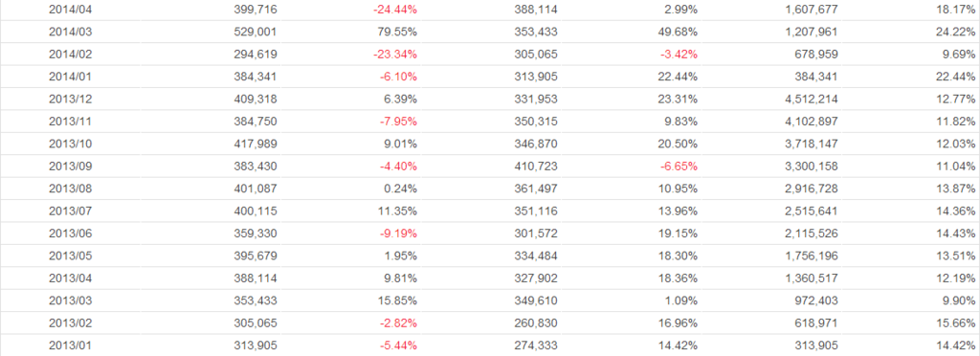Select the 24.22% cell in last column
This screenshot has width=980, height=356.
(956, 32)
